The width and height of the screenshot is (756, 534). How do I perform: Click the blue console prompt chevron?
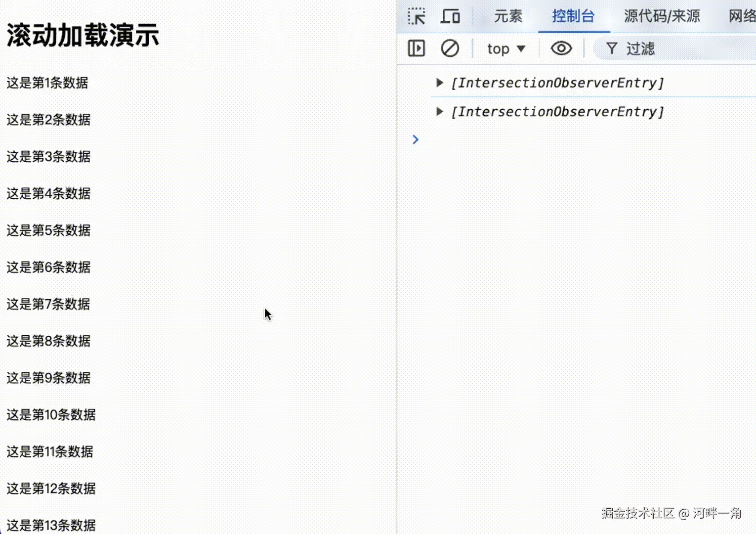pyautogui.click(x=415, y=139)
